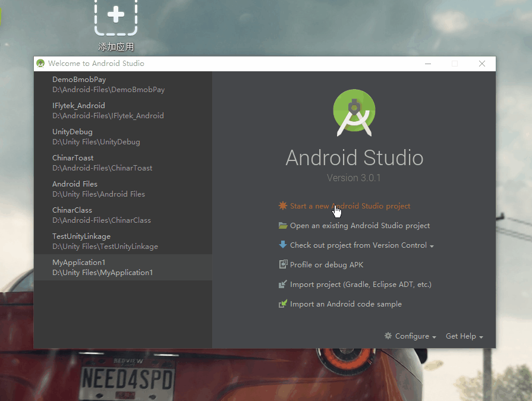The height and width of the screenshot is (401, 532).
Task: Click the blue download arrow Version Control icon
Action: pyautogui.click(x=282, y=245)
